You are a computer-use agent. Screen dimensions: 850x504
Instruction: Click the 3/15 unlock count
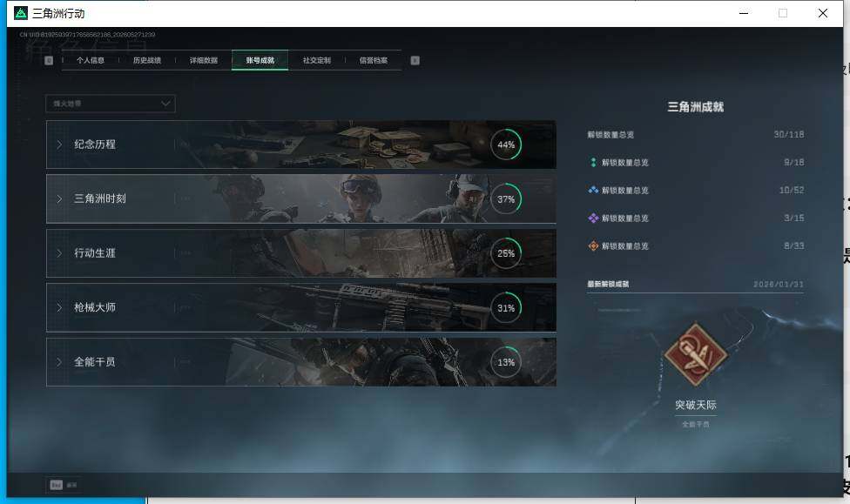coord(793,218)
